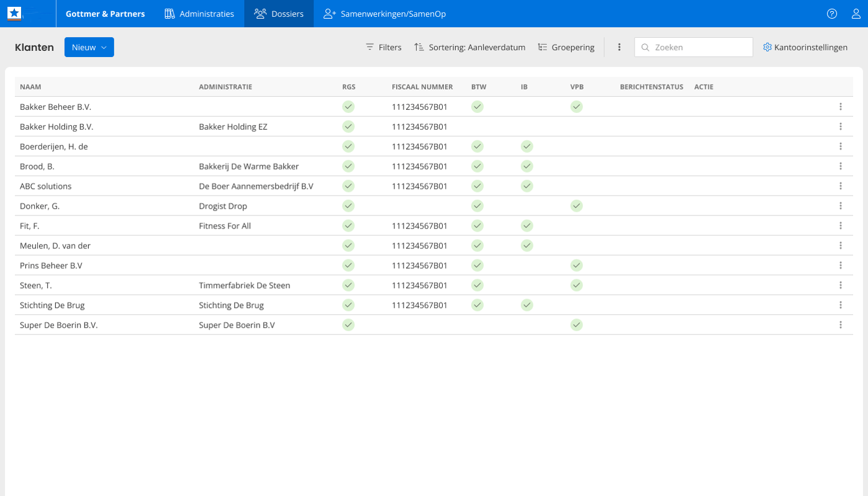Viewport: 868px width, 496px height.
Task: Open the overflow three-dot menu in toolbar
Action: (x=619, y=47)
